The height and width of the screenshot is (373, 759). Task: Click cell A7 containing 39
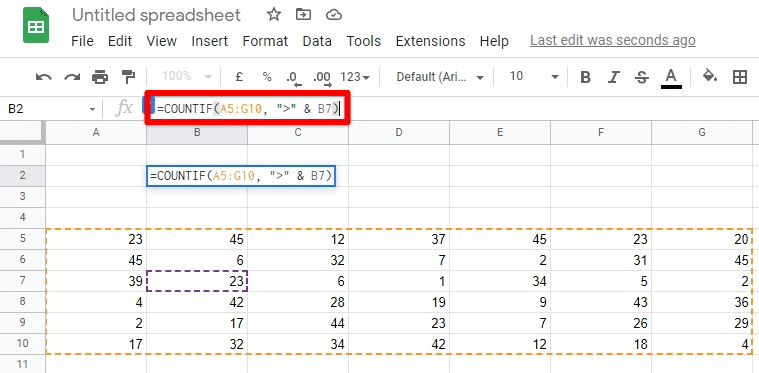click(96, 281)
